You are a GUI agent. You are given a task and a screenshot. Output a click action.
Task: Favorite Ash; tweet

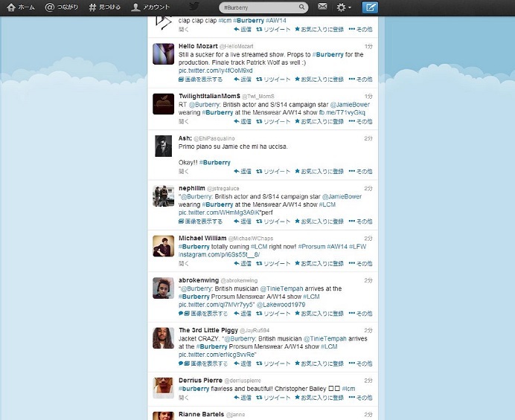[x=319, y=171]
